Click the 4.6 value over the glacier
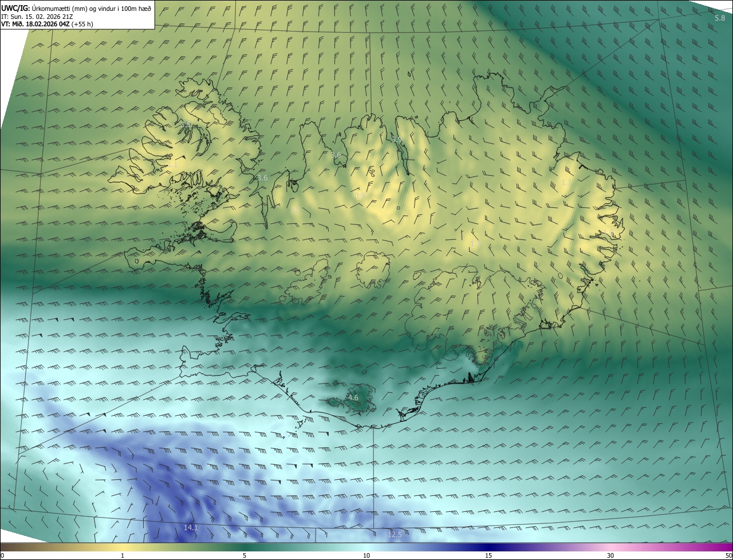The height and width of the screenshot is (560, 733). (x=353, y=397)
